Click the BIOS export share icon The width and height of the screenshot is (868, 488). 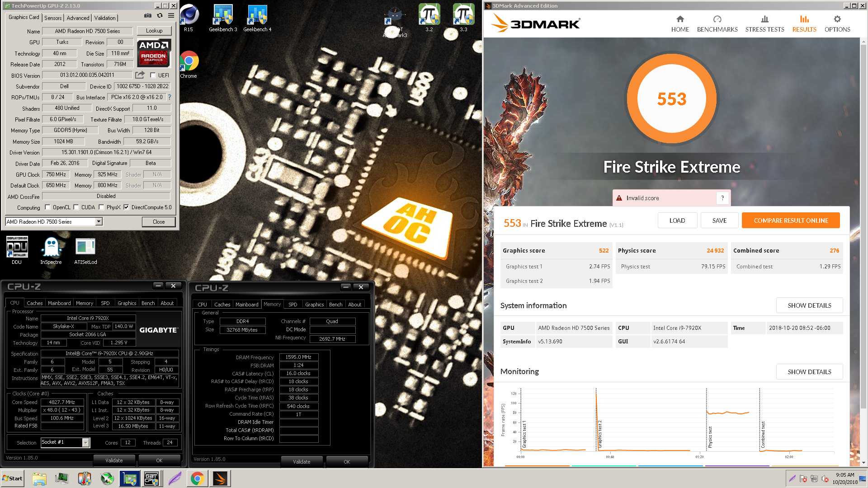click(x=140, y=75)
